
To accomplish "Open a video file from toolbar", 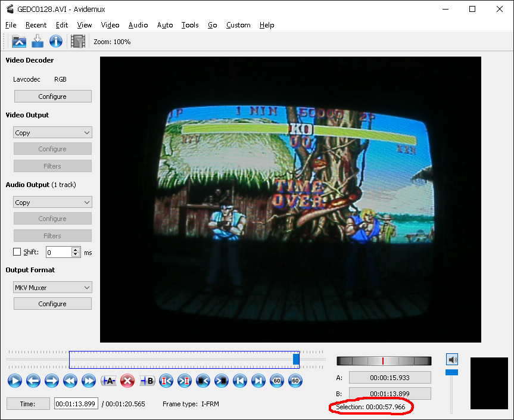I will pyautogui.click(x=19, y=42).
